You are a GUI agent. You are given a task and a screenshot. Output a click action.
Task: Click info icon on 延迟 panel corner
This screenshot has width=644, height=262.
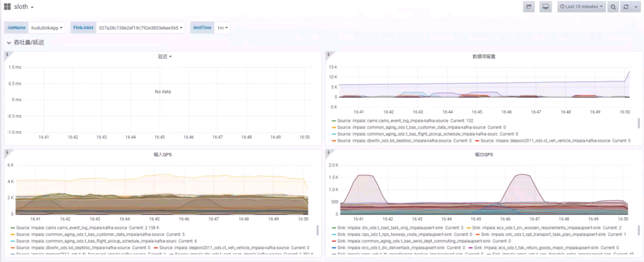point(7,54)
